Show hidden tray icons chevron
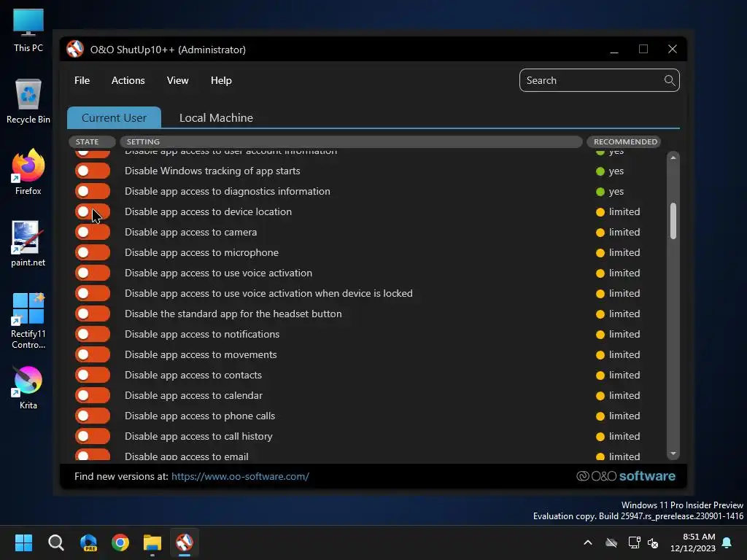The image size is (747, 560). (x=588, y=542)
